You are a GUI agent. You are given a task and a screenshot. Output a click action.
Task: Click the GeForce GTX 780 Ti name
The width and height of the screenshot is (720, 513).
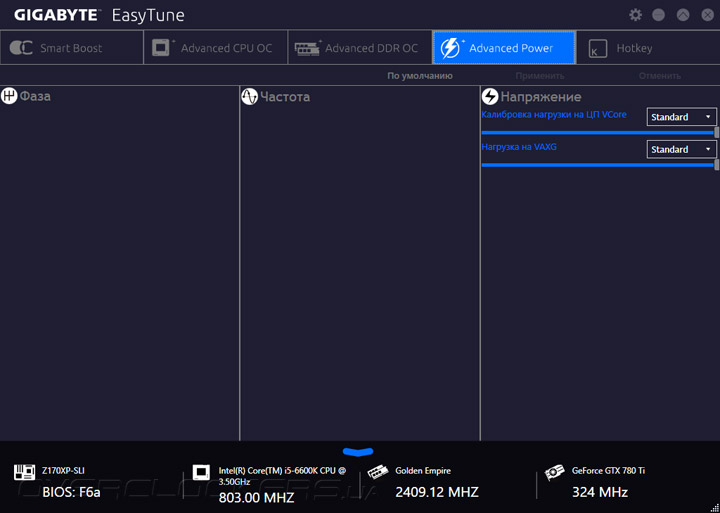(608, 471)
